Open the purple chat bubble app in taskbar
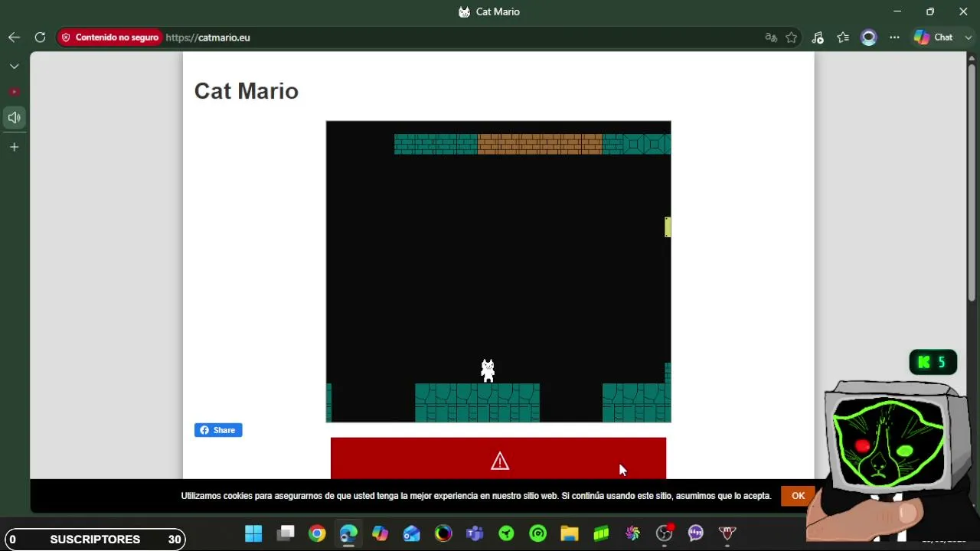The image size is (980, 551). point(696,533)
